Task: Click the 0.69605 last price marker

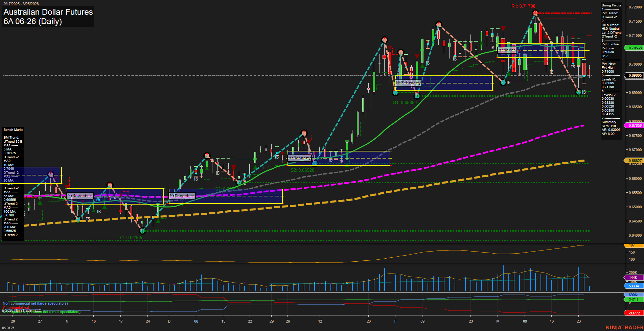Action: [x=634, y=75]
